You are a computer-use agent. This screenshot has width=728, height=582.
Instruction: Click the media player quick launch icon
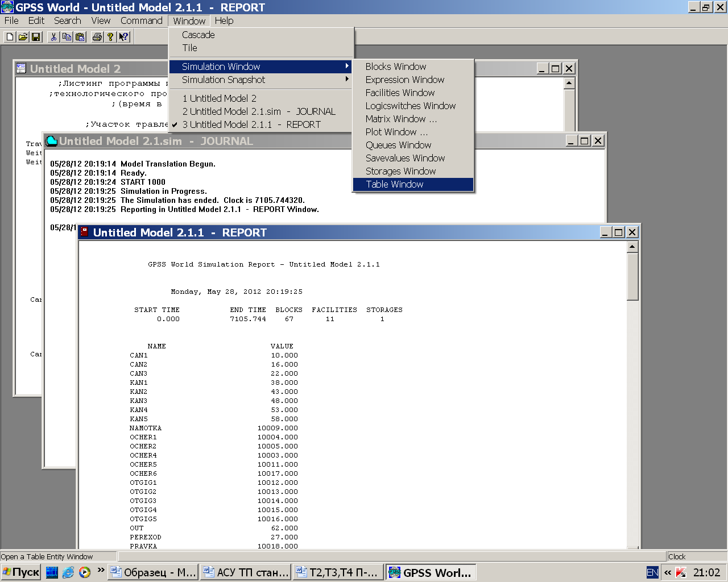[85, 572]
